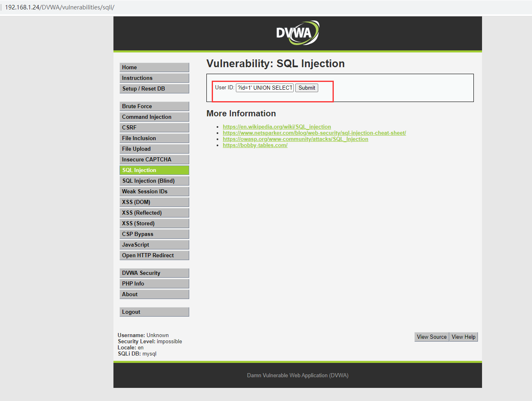532x401 pixels.
Task: Follow the OWASP SQL Injection link
Action: pos(295,139)
